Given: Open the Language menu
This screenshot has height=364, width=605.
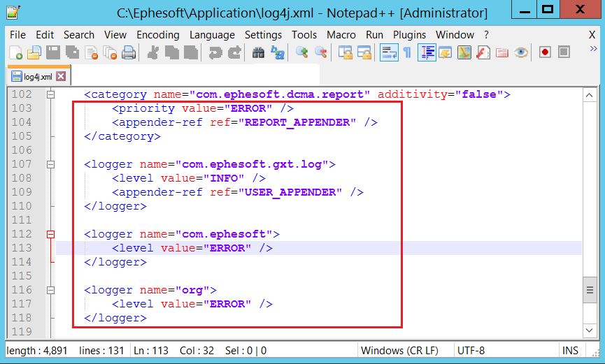Looking at the screenshot, I should 212,35.
